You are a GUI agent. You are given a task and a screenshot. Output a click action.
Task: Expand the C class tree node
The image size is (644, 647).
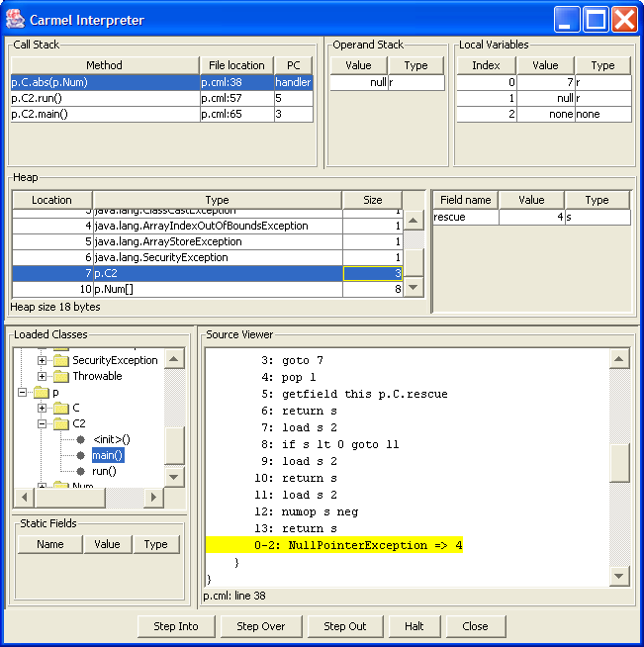pos(43,408)
